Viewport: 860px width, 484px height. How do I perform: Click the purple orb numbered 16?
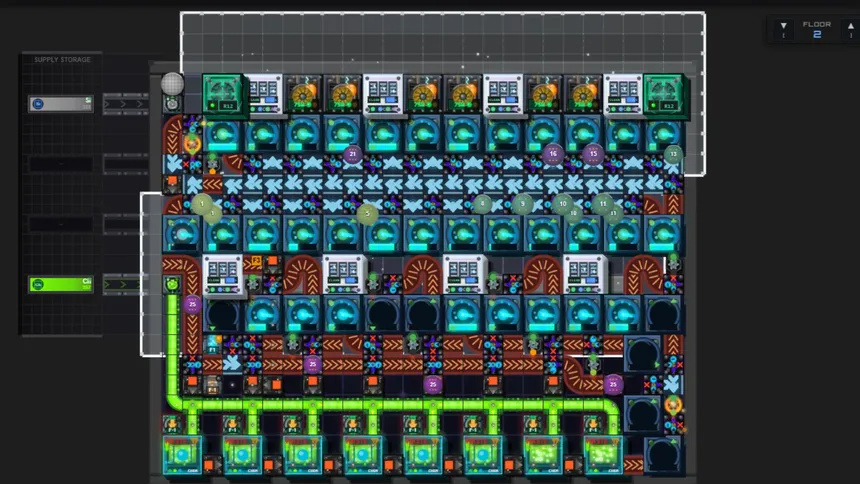coord(553,154)
